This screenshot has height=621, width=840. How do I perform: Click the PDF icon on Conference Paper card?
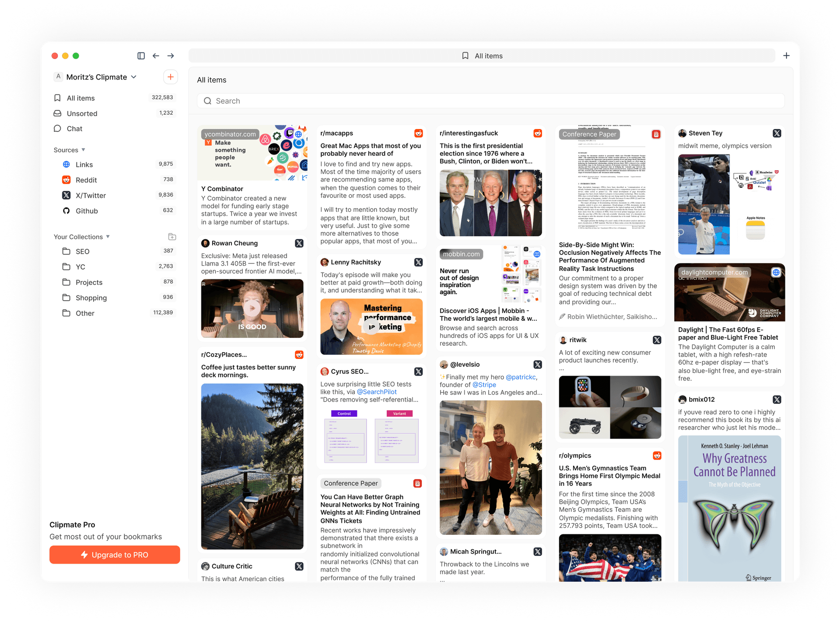[656, 134]
